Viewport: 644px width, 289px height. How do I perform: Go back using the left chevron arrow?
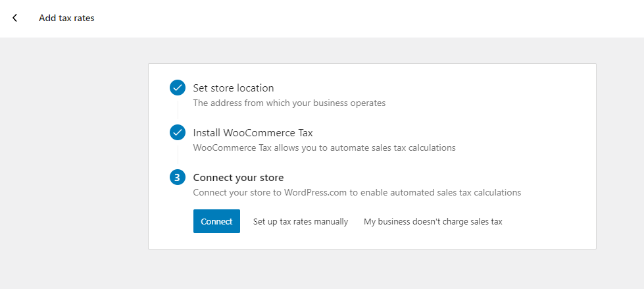(x=14, y=18)
